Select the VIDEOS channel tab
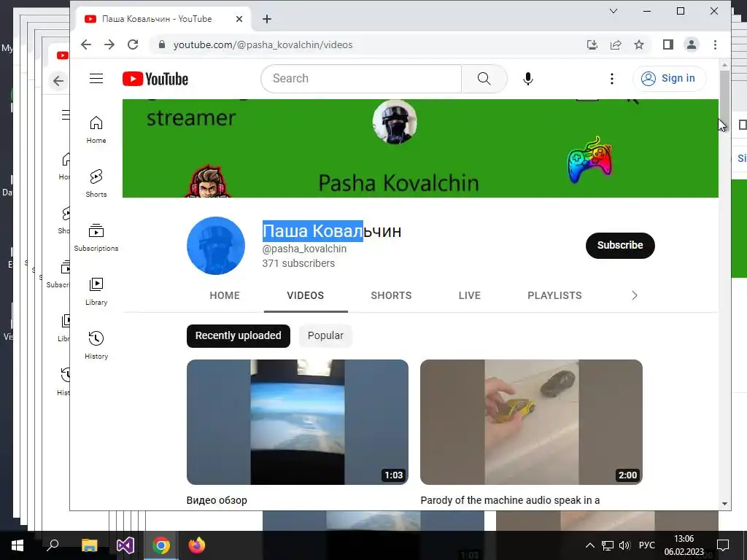Viewport: 747px width, 560px height. click(x=306, y=296)
